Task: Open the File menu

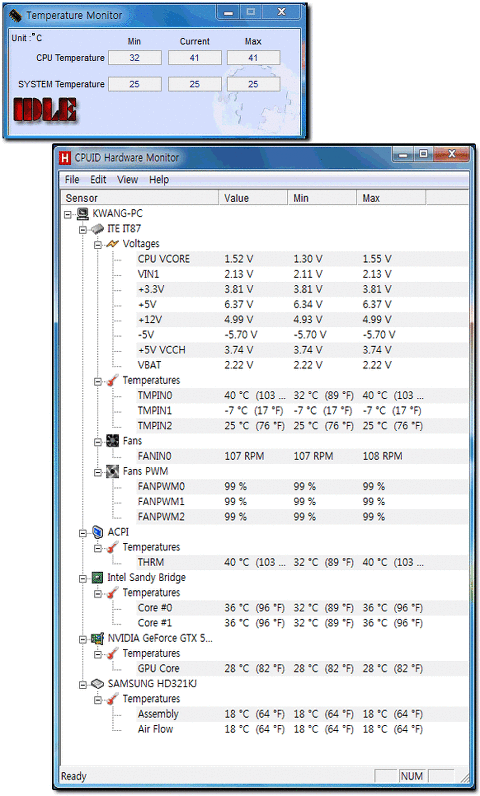Action: coord(72,180)
